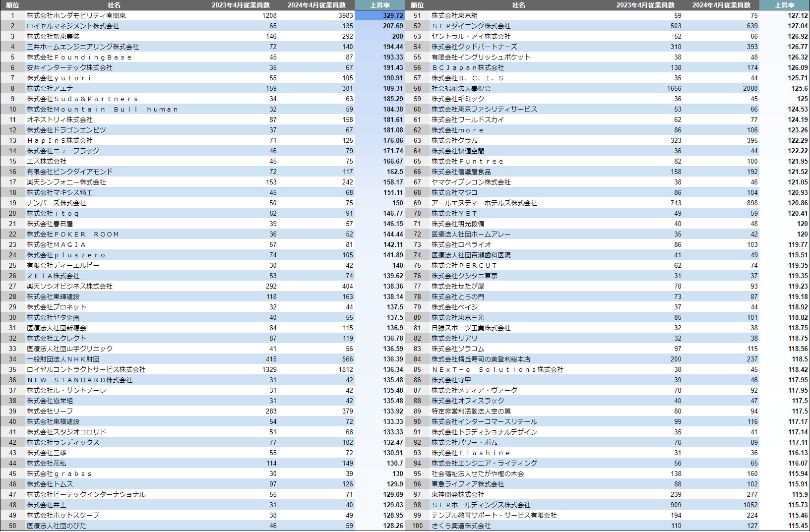Choose the 株式会社新東美装 name cell
Viewport: 810px width, 532px height.
click(53, 36)
